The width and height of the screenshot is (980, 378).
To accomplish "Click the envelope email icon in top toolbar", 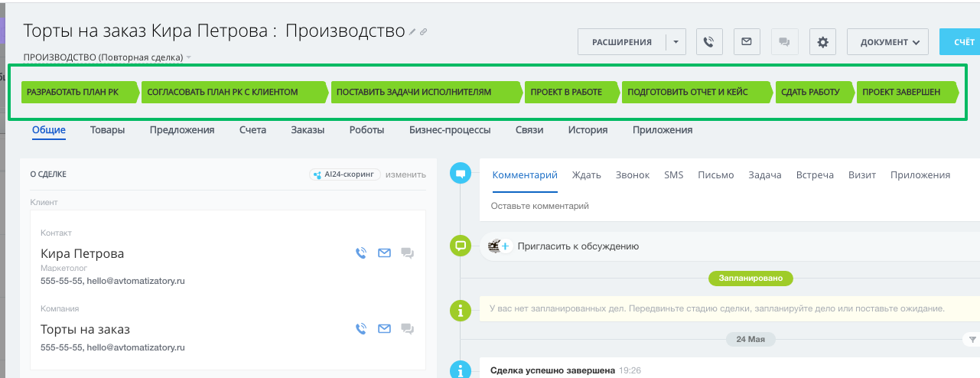I will point(747,42).
